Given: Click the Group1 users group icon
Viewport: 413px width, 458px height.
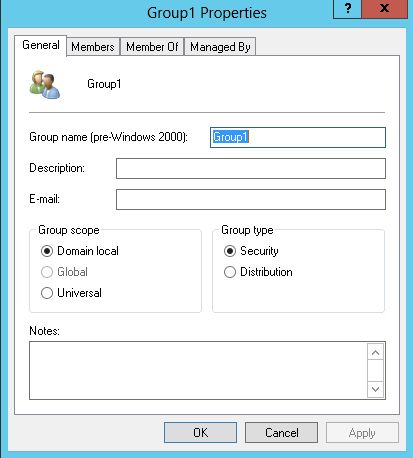Looking at the screenshot, I should pyautogui.click(x=45, y=85).
